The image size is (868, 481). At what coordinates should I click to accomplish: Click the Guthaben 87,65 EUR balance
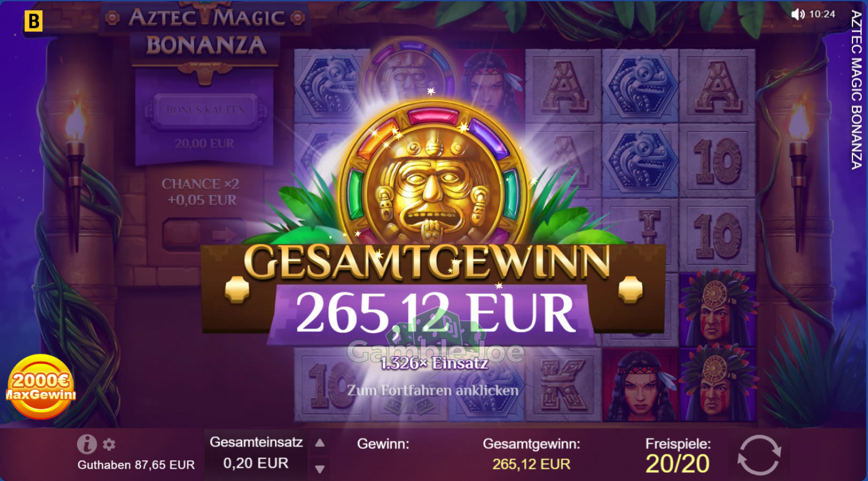click(x=136, y=465)
